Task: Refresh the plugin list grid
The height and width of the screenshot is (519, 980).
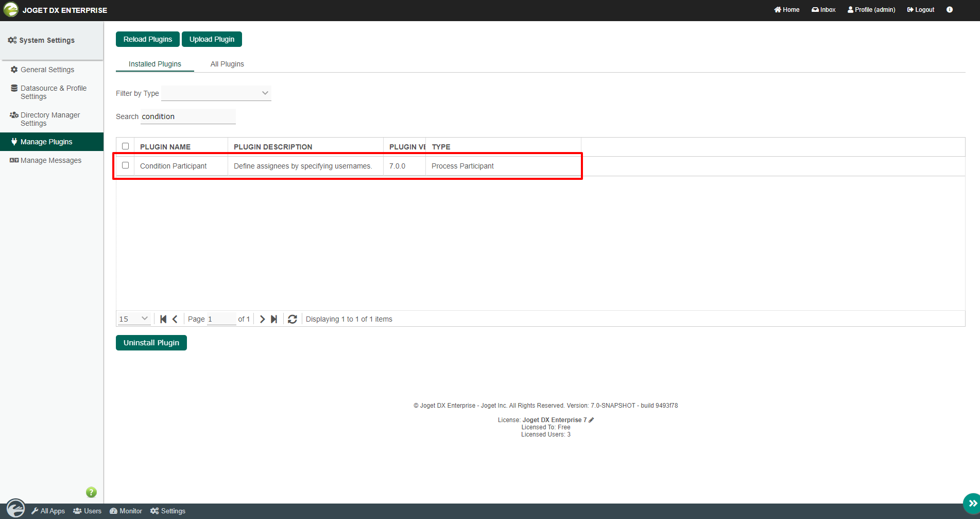Action: click(x=293, y=319)
